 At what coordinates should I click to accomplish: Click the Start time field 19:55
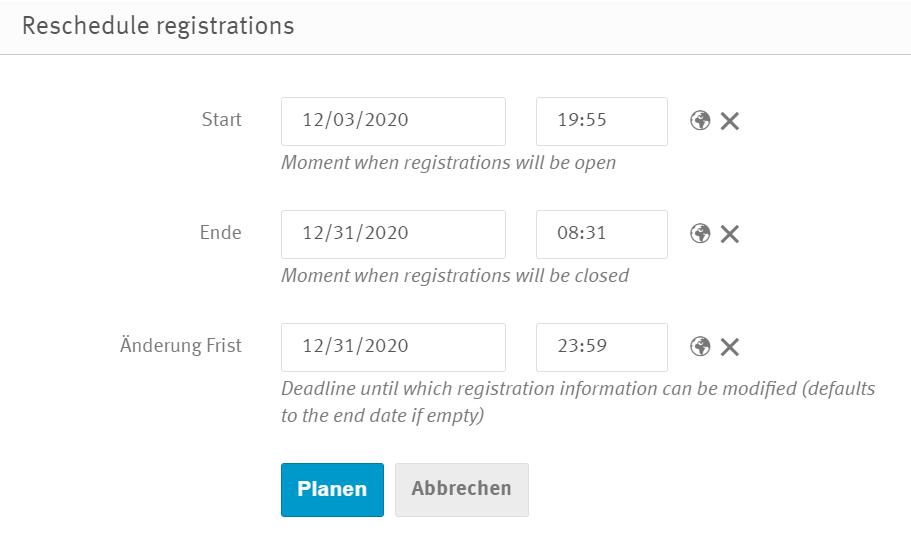(x=601, y=121)
